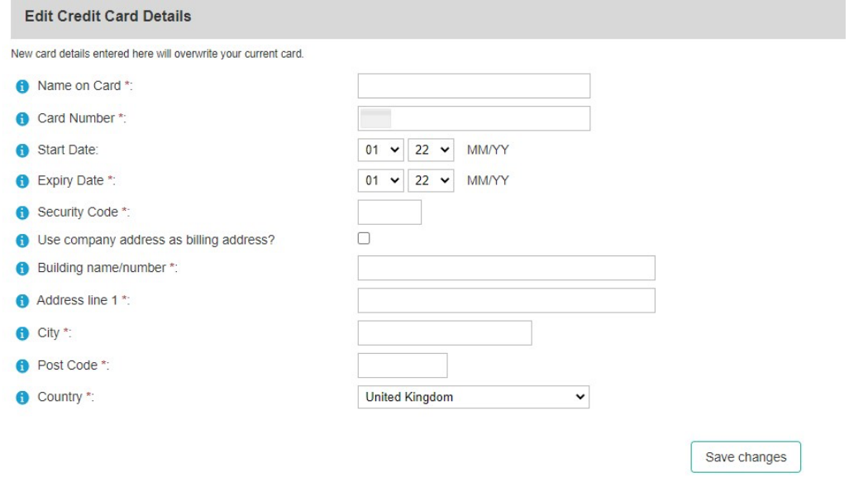This screenshot has height=482, width=868.
Task: Focus the Card Number input field
Action: 474,118
